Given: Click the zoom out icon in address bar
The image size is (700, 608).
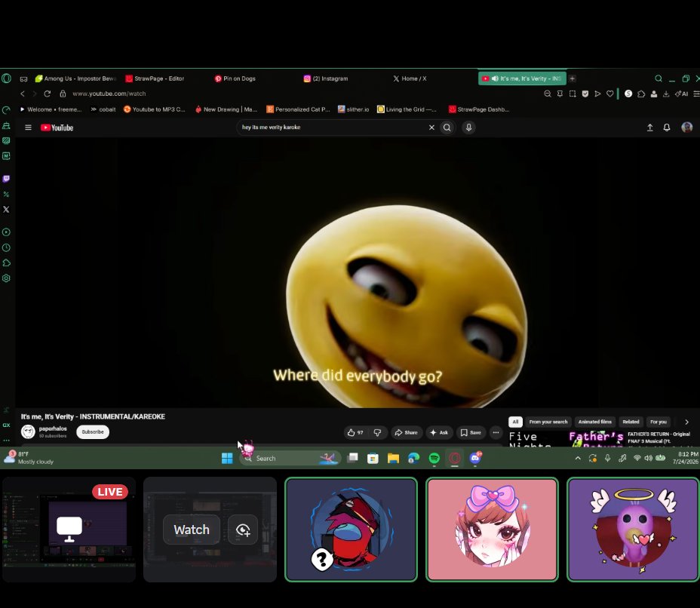Looking at the screenshot, I should point(548,94).
